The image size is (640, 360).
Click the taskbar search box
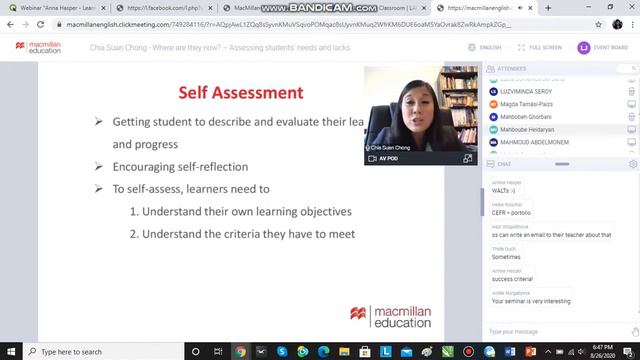[x=104, y=351]
